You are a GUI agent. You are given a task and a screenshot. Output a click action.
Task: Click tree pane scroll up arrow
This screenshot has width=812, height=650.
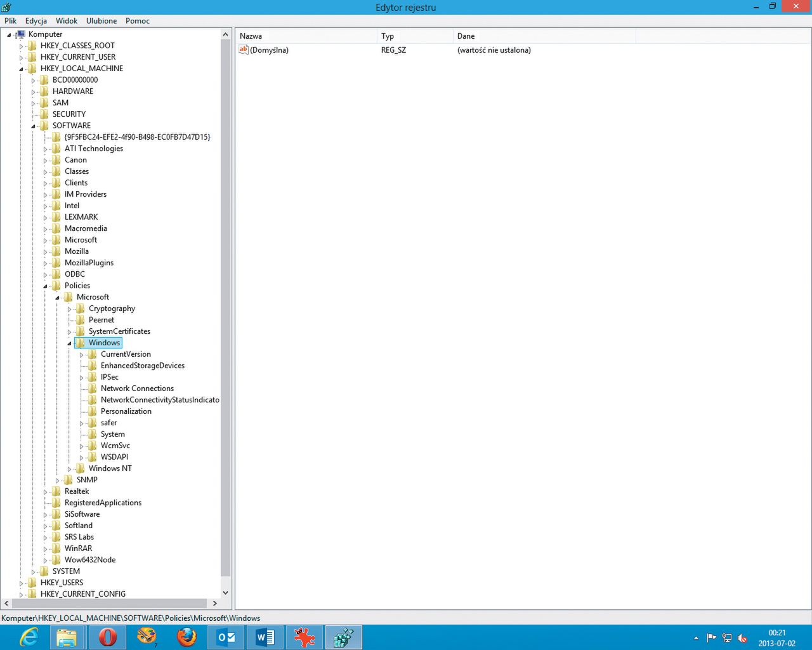click(225, 34)
